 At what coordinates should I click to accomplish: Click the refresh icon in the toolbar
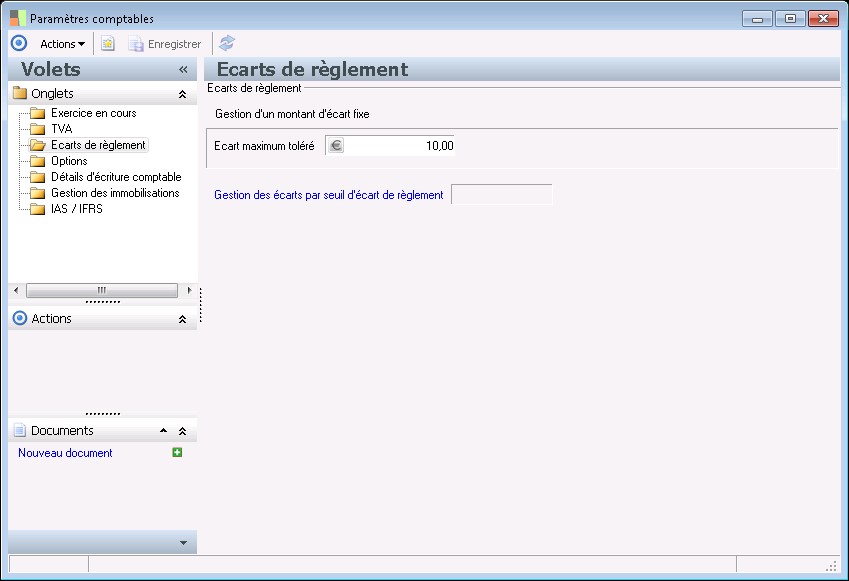click(226, 43)
